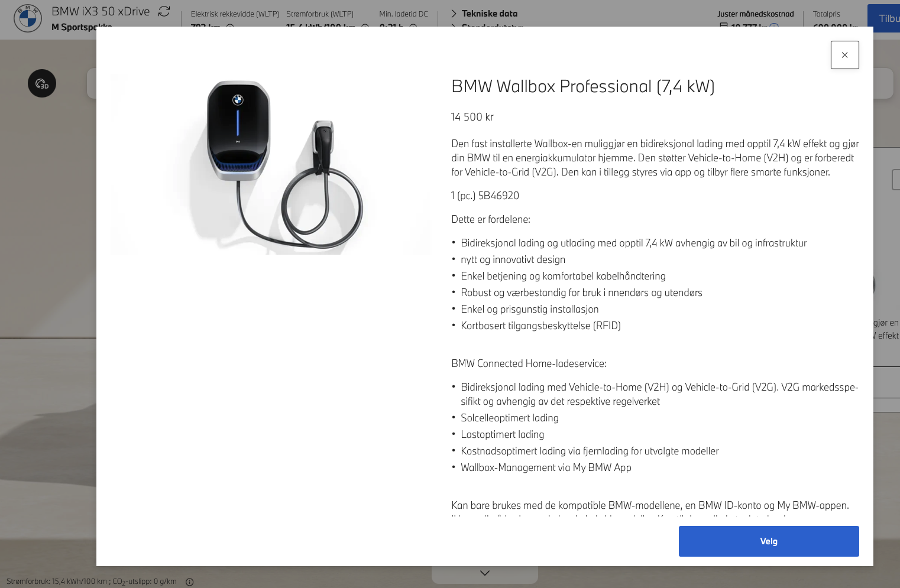Expand the bottom down chevron panel
Image resolution: width=900 pixels, height=588 pixels.
point(485,573)
